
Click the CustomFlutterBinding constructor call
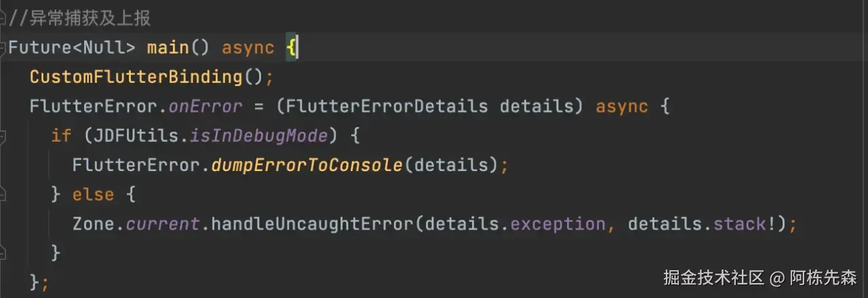click(x=136, y=77)
